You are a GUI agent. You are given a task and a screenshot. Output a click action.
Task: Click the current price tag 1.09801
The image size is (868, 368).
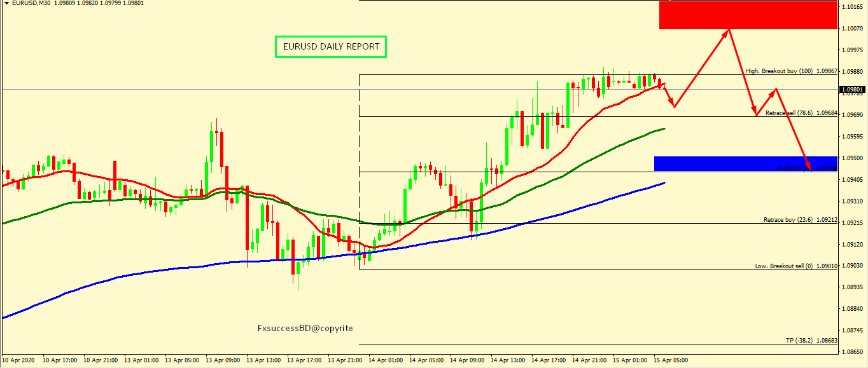[853, 90]
